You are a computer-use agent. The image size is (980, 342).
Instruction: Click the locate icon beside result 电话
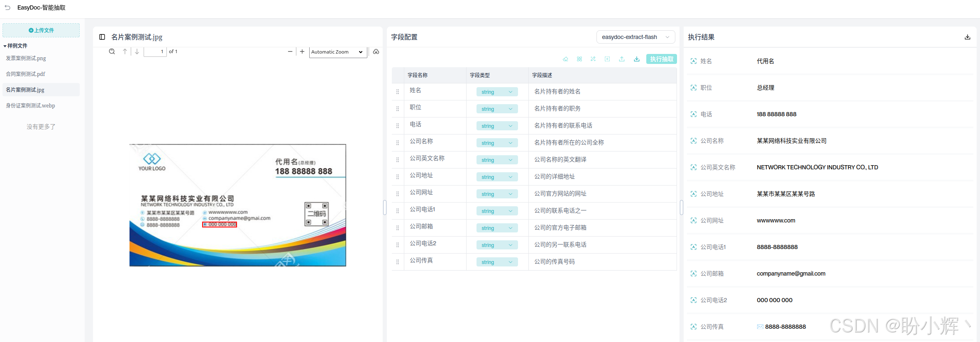tap(694, 114)
